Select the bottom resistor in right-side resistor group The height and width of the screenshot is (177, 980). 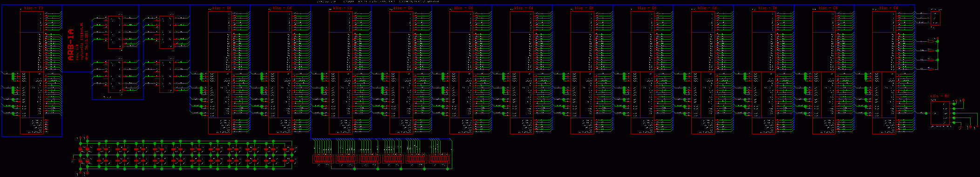click(x=931, y=69)
